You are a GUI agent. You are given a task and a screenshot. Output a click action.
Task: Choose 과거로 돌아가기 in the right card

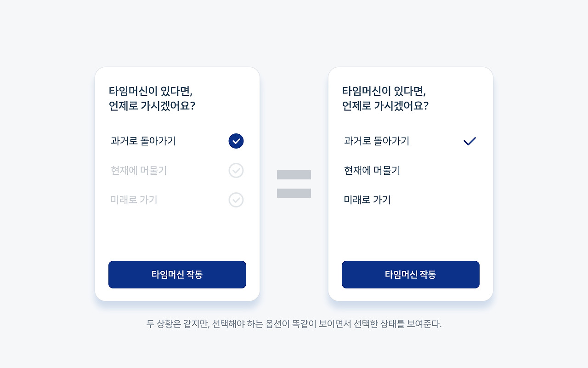[x=377, y=141]
